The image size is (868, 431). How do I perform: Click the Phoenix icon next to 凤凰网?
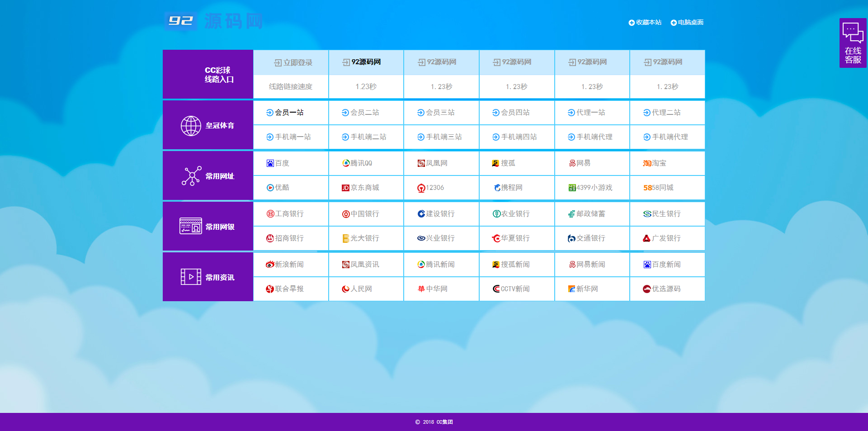tap(421, 163)
